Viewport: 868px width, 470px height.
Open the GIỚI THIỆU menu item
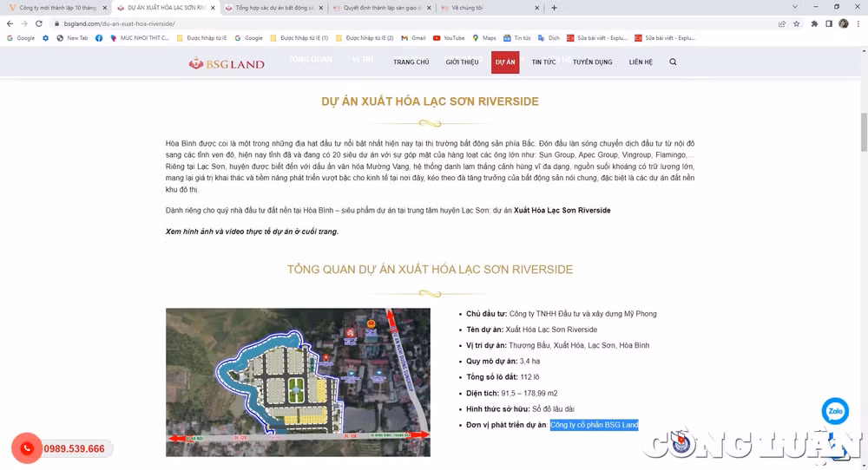(x=462, y=62)
